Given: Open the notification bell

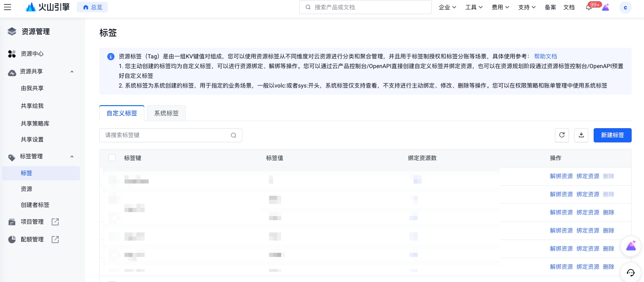Looking at the screenshot, I should [x=589, y=7].
